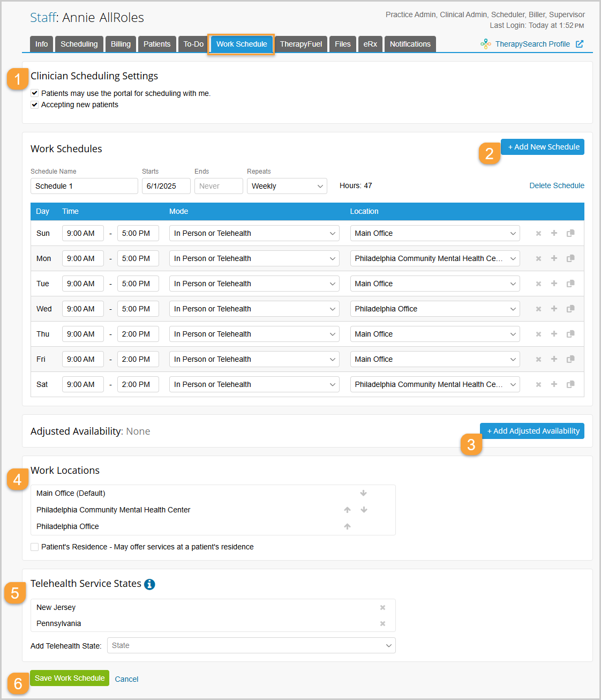Copy the Sun schedule row

click(570, 233)
